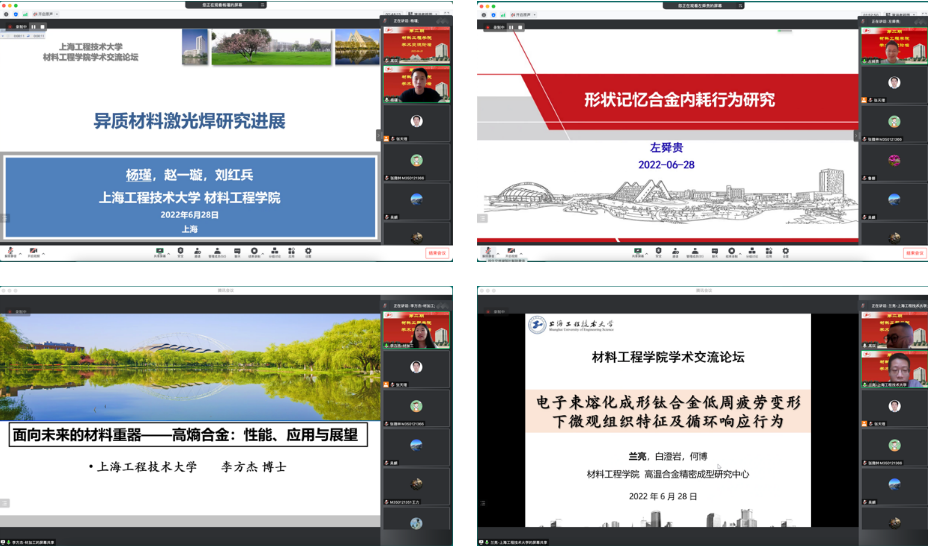Click red End Meeting button in 异质材料激光焊 meeting
Image resolution: width=928 pixels, height=546 pixels.
[x=438, y=253]
